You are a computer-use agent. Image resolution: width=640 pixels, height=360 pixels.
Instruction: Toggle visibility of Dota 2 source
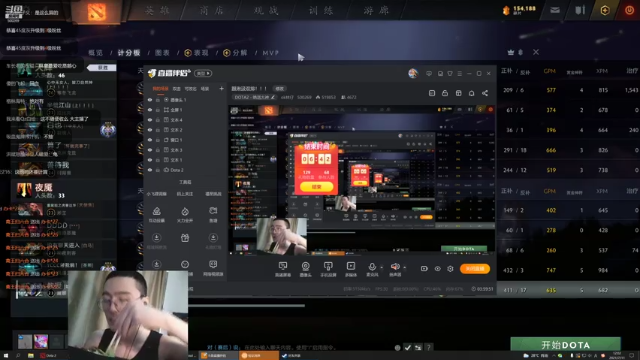[x=150, y=170]
